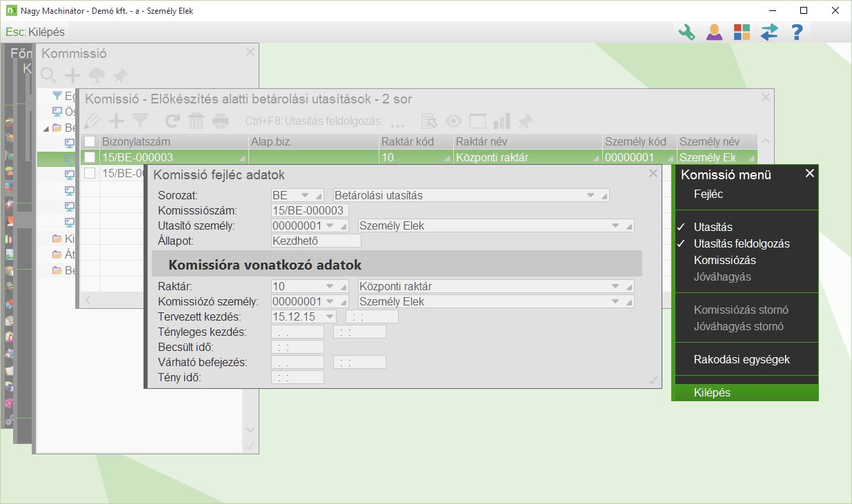Screen dimensions: 852x504
Task: Open the wrench settings icon
Action: (x=686, y=32)
